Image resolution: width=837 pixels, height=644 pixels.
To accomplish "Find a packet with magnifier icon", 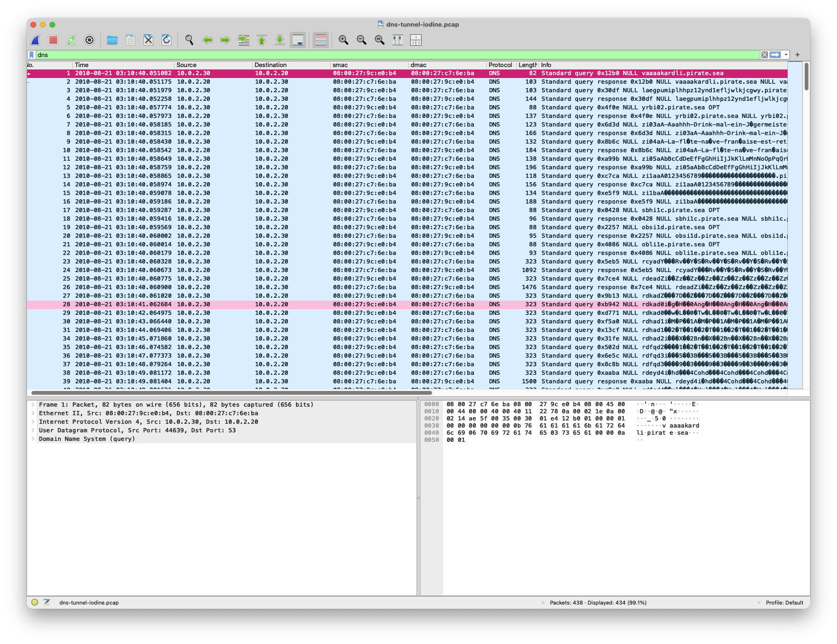I will coord(189,40).
